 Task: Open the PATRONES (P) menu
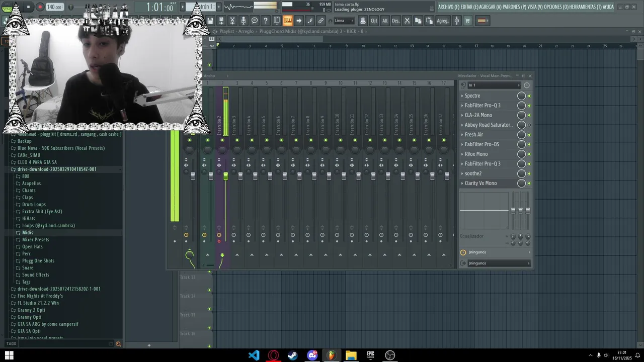[x=515, y=7]
